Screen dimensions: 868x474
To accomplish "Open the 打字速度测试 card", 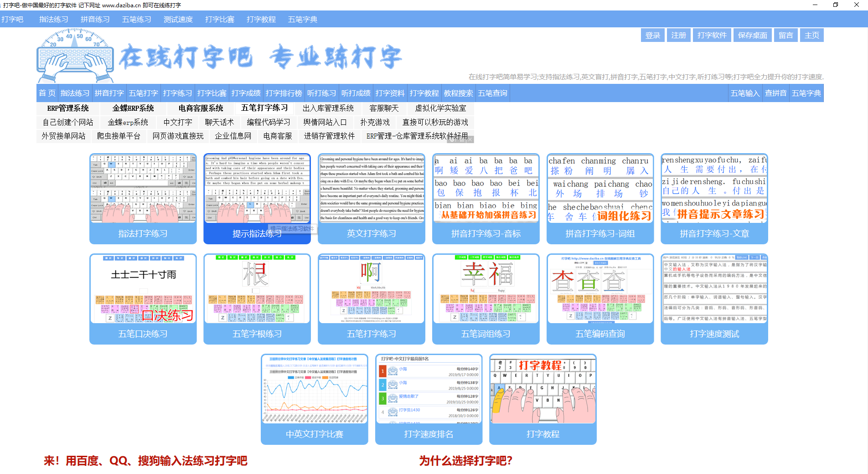I will pos(714,299).
